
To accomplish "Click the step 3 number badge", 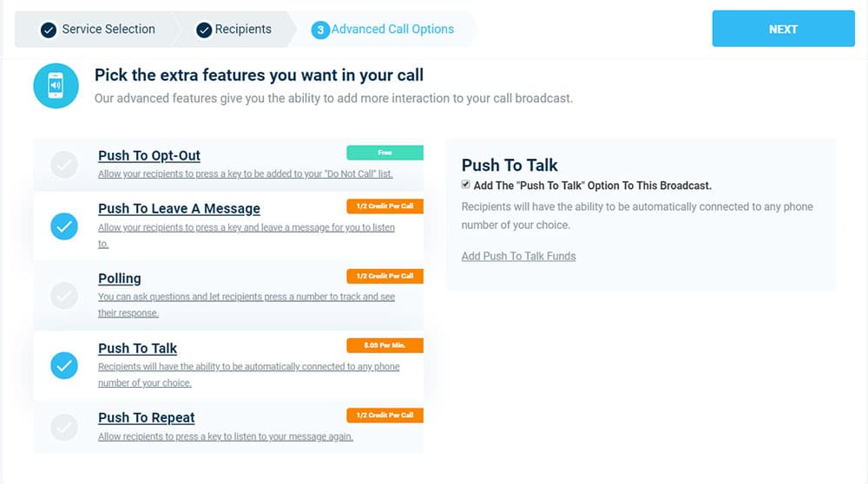I will click(320, 29).
